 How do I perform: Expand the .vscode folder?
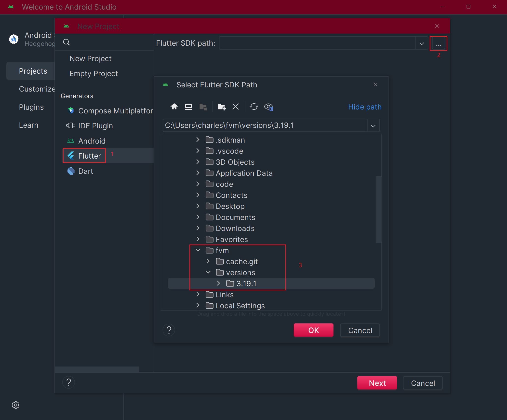pos(198,151)
